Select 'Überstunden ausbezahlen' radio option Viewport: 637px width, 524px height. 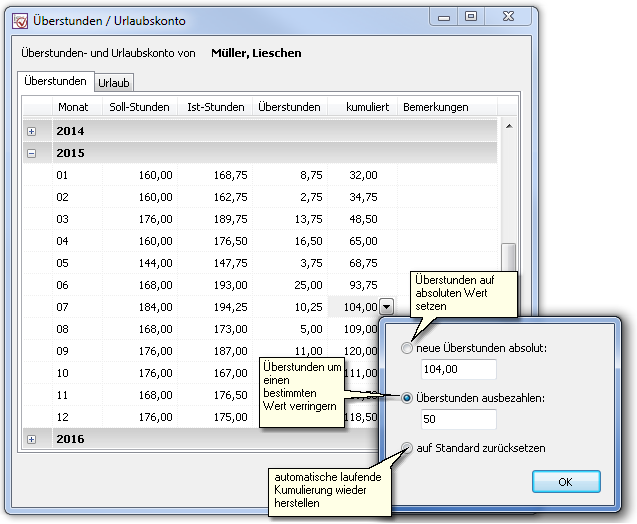point(406,398)
